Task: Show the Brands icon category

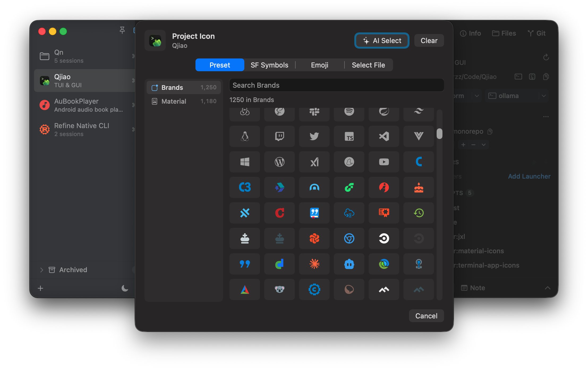Action: click(x=184, y=87)
